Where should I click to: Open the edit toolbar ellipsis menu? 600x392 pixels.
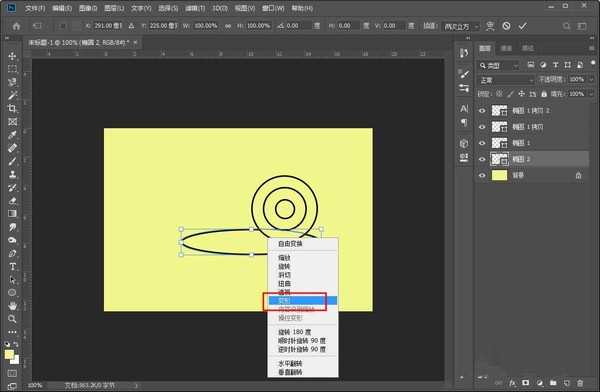coord(12,332)
